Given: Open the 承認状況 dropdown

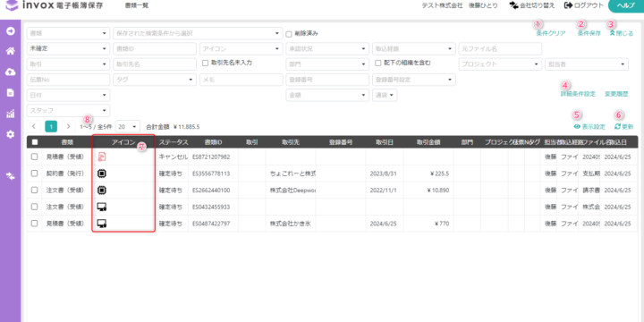Looking at the screenshot, I should (327, 49).
